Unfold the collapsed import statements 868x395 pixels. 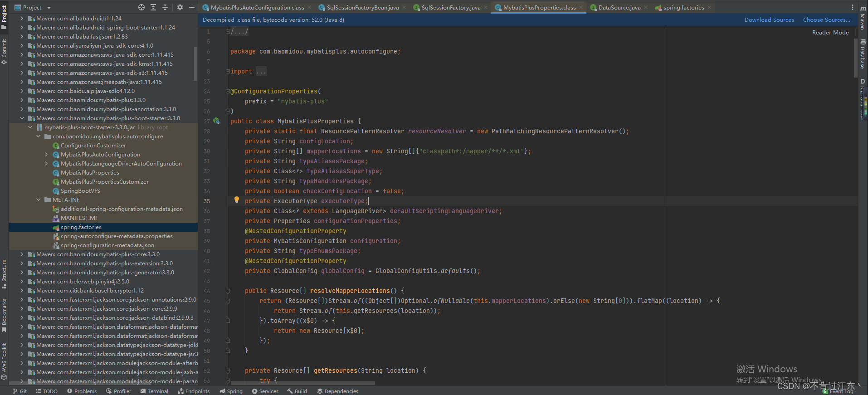click(x=228, y=71)
